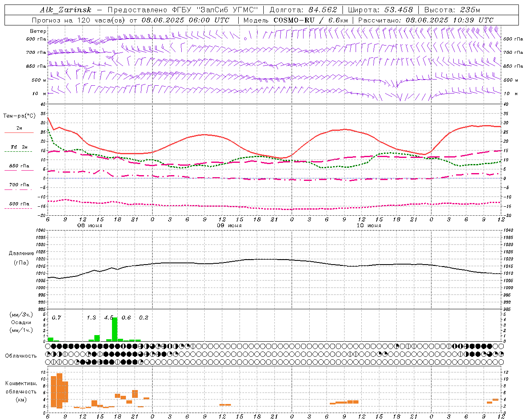This screenshot has width=525, height=420.
Task: Click forecast start time '08.06.2025 06:00 UTC'
Action: pyautogui.click(x=185, y=20)
